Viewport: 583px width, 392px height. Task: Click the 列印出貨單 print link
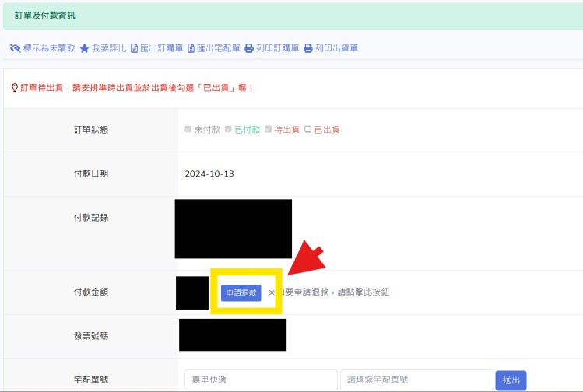(x=336, y=48)
